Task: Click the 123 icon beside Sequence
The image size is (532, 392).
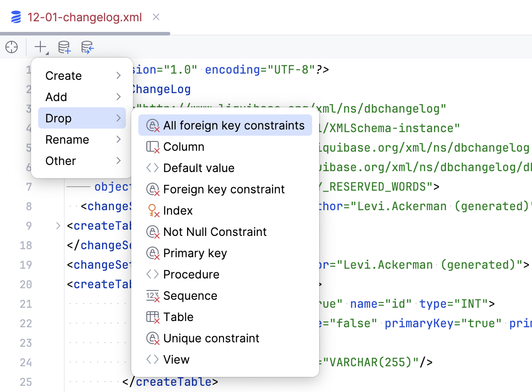Action: pyautogui.click(x=152, y=295)
